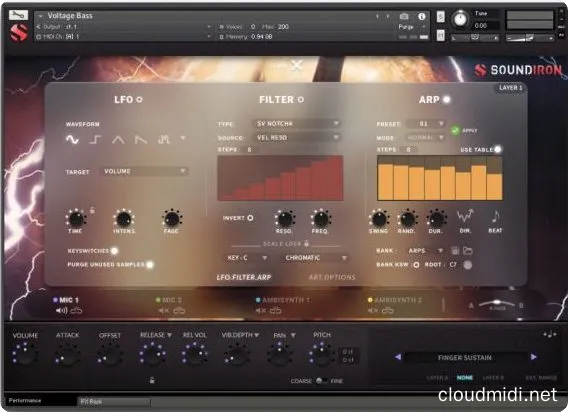Viewport: 568px width, 412px height.
Task: Click the MIC 1 output routing icon
Action: pos(76,311)
